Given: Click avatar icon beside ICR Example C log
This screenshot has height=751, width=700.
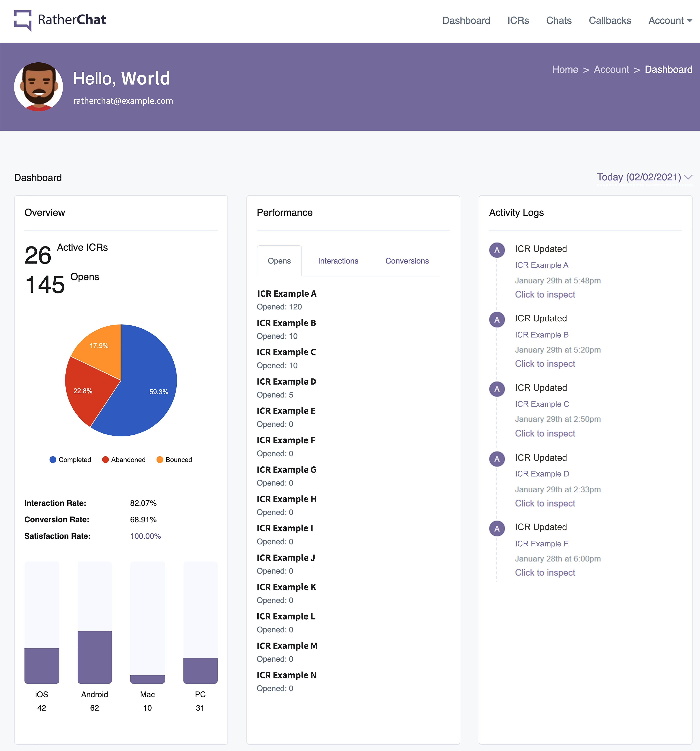Looking at the screenshot, I should (497, 389).
